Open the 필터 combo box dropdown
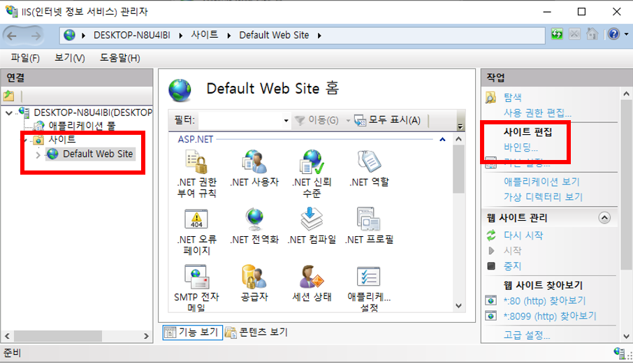Screen dimensions: 633x364 pyautogui.click(x=286, y=120)
